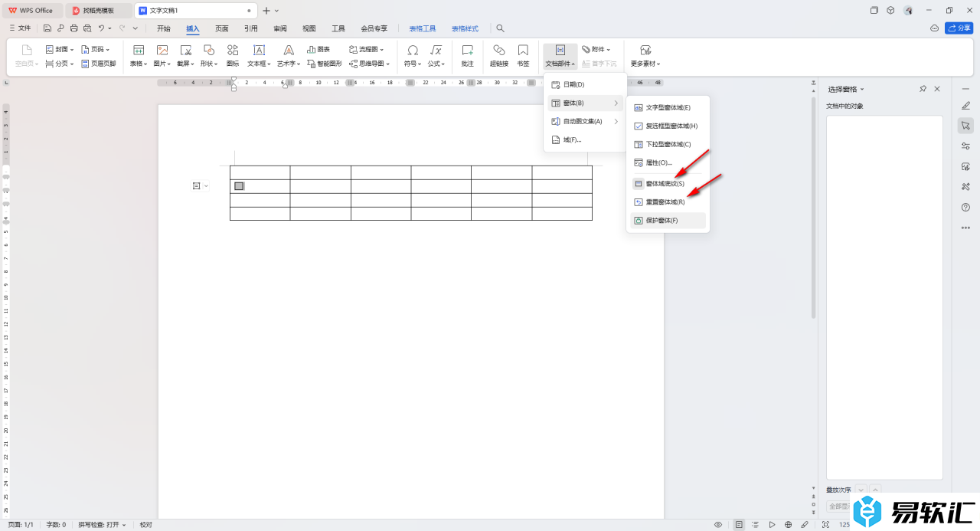The width and height of the screenshot is (980, 531).
Task: Toggle 拼写检查 spell check in status bar
Action: coord(103,525)
